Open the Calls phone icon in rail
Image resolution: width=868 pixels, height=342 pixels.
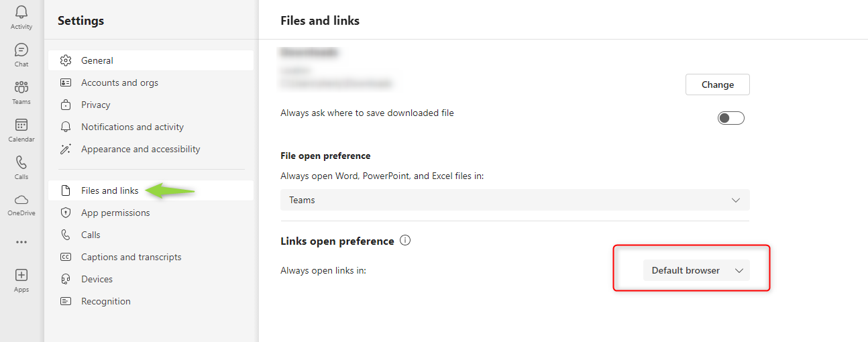click(x=21, y=163)
